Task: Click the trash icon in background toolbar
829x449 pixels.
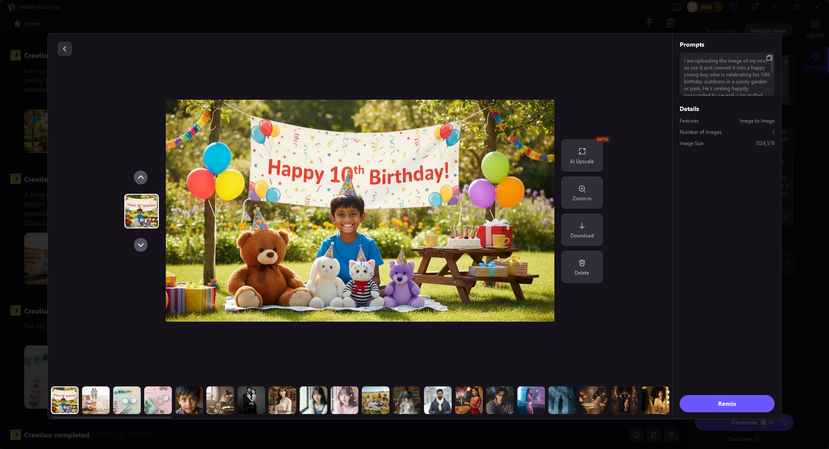Action: (670, 23)
